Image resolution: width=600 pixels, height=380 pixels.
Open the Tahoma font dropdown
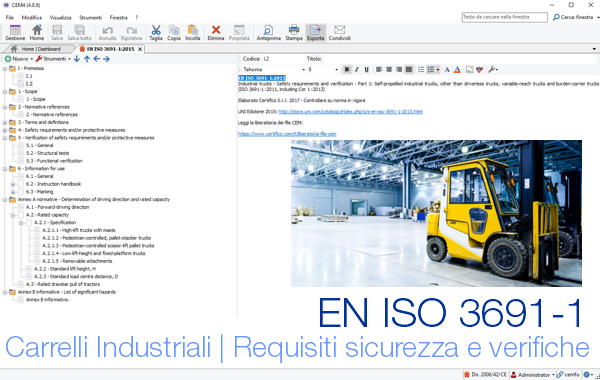point(304,70)
